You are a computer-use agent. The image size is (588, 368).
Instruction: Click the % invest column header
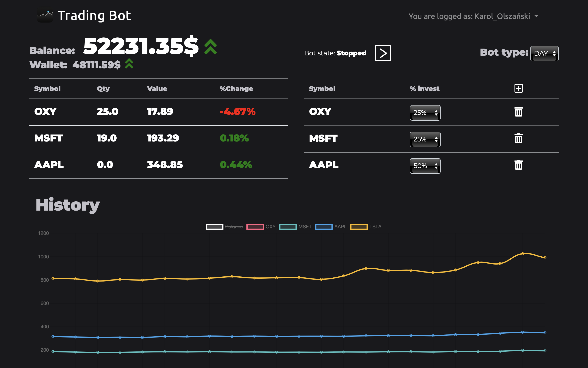pos(425,89)
